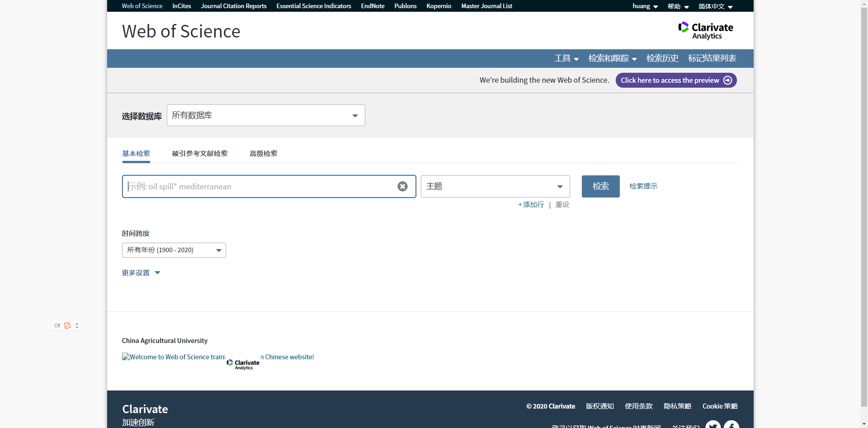Switch to the 高级检索 tab

pos(264,154)
